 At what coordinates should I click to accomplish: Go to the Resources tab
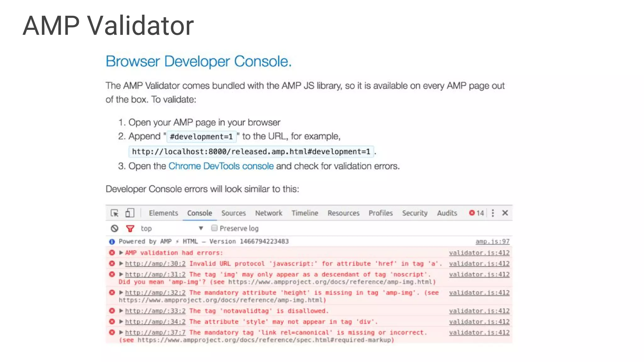343,213
